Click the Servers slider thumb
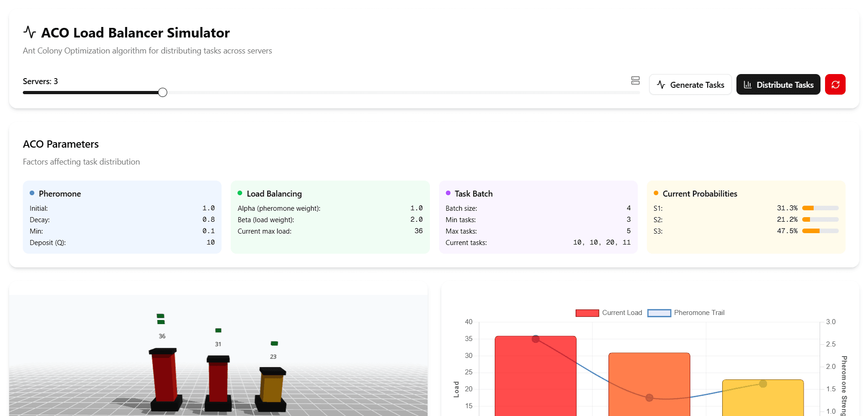The image size is (868, 416). (x=163, y=92)
